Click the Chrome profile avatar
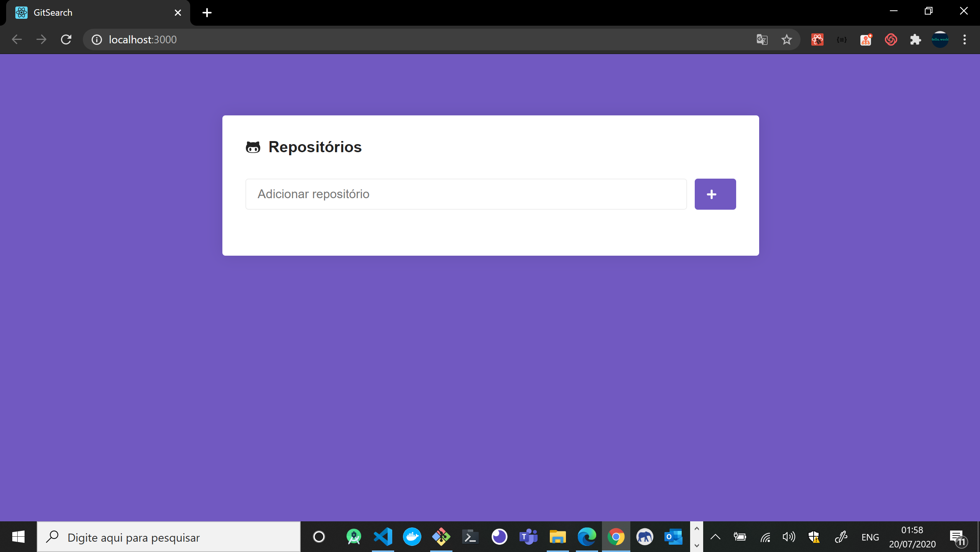This screenshot has height=552, width=980. 940,39
